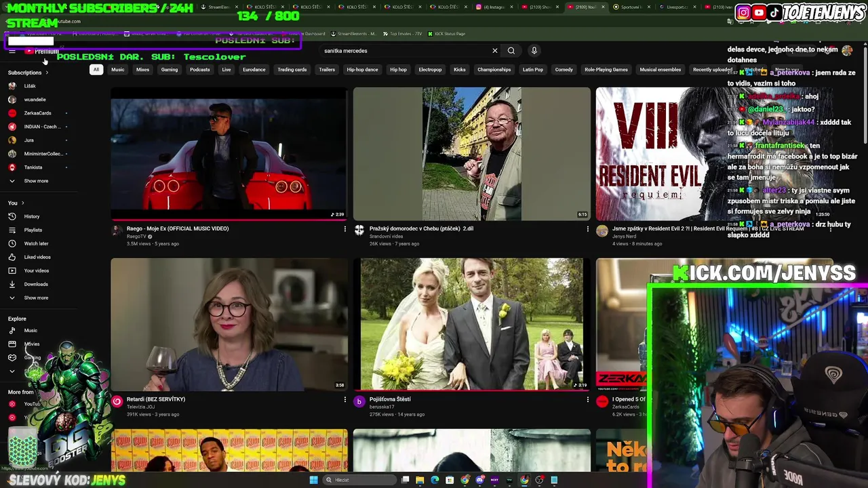Filter by 'Musical ensembles' chip

pos(660,70)
